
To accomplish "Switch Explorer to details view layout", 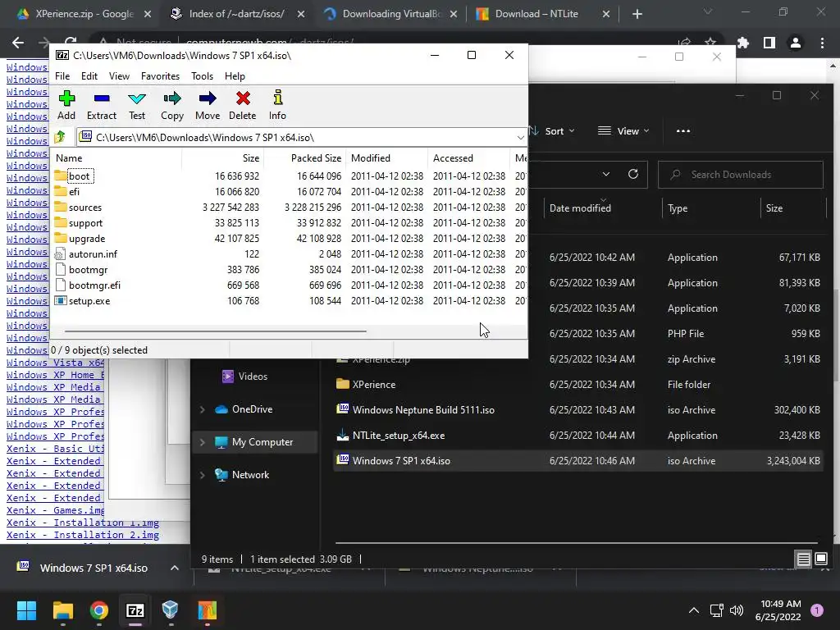I will (804, 559).
